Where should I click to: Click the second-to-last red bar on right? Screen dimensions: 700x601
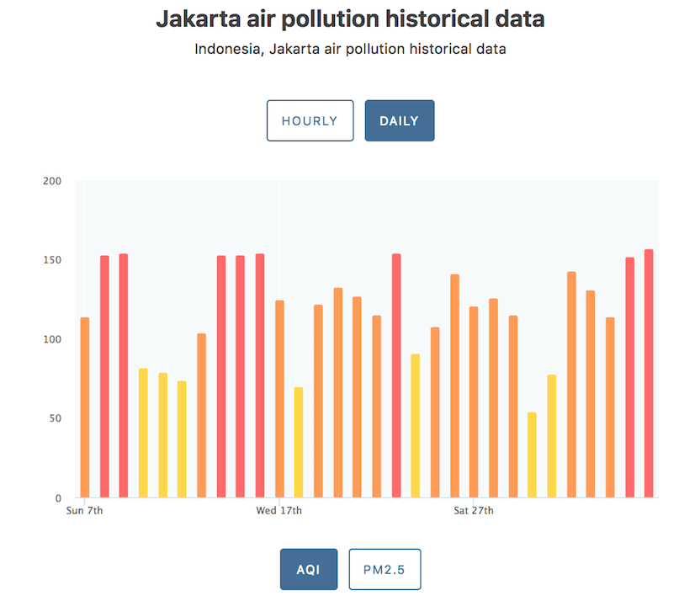(630, 377)
